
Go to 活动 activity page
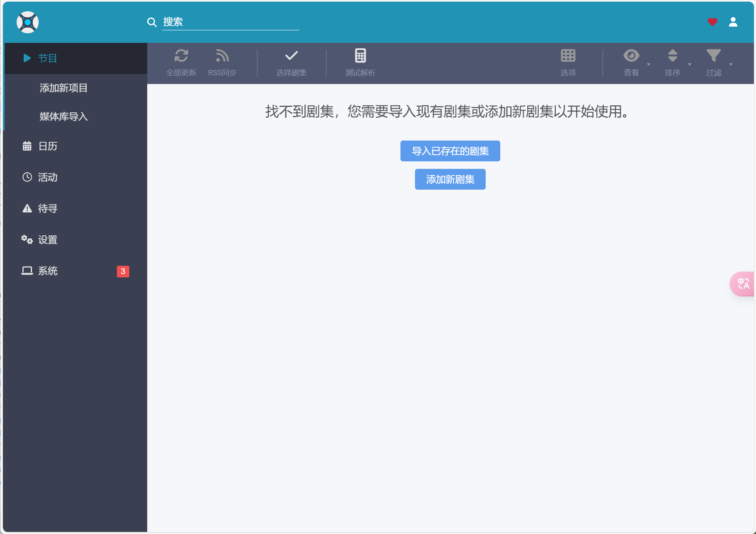coord(76,177)
